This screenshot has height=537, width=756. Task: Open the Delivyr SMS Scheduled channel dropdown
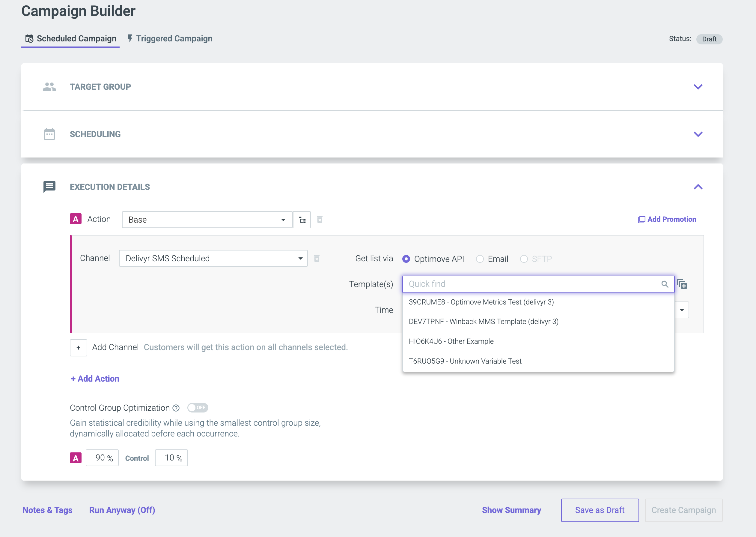click(213, 258)
